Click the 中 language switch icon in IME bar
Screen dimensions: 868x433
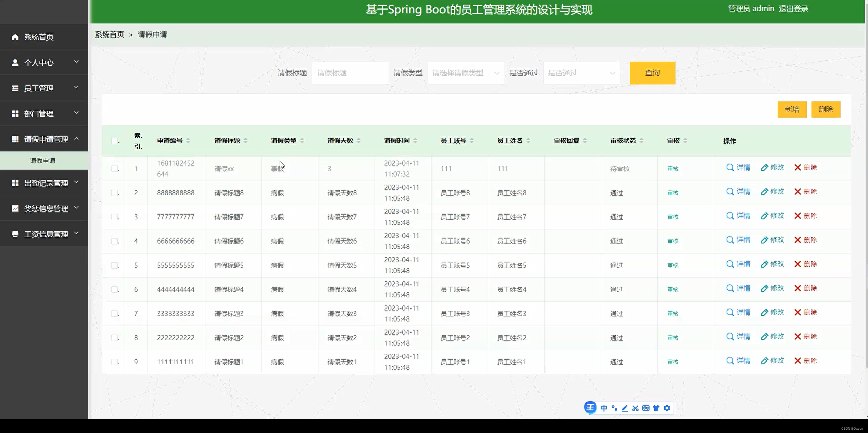pos(604,408)
